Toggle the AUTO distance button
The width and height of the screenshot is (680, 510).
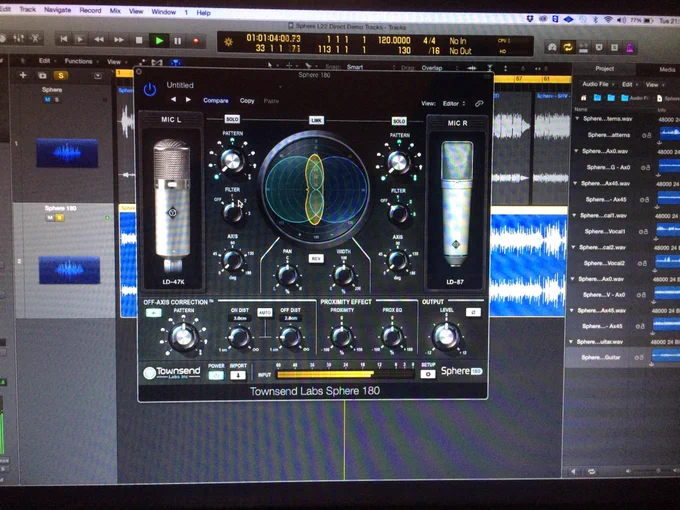click(x=265, y=312)
